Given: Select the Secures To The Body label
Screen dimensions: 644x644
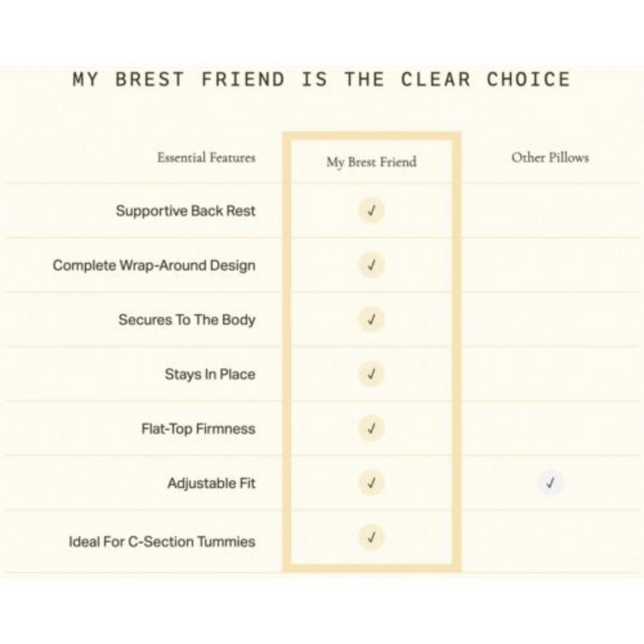Looking at the screenshot, I should click(x=186, y=319).
